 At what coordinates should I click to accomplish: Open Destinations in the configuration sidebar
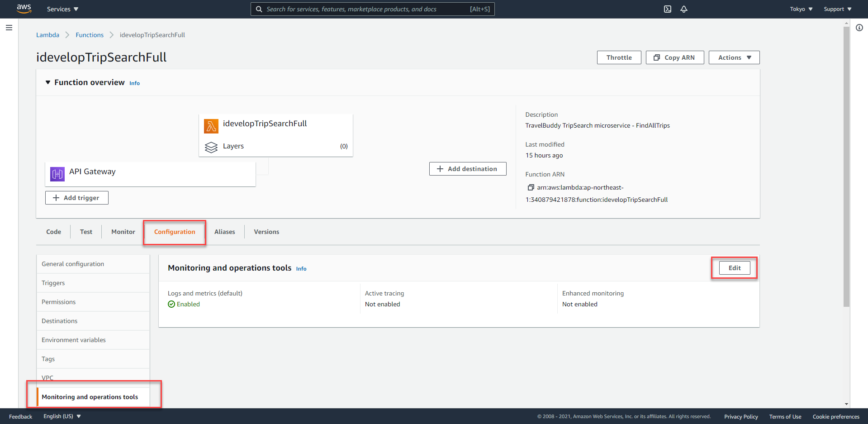[93, 321]
